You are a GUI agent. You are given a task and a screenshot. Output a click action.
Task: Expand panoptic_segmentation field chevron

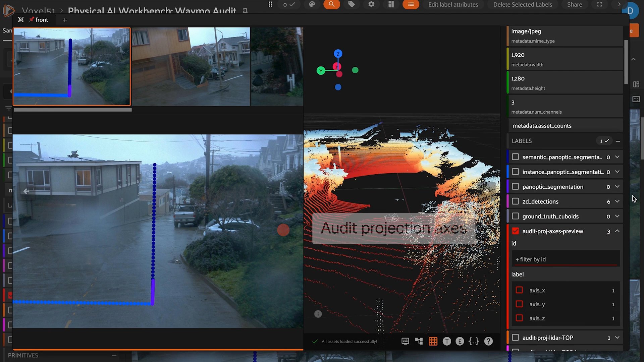pyautogui.click(x=617, y=186)
